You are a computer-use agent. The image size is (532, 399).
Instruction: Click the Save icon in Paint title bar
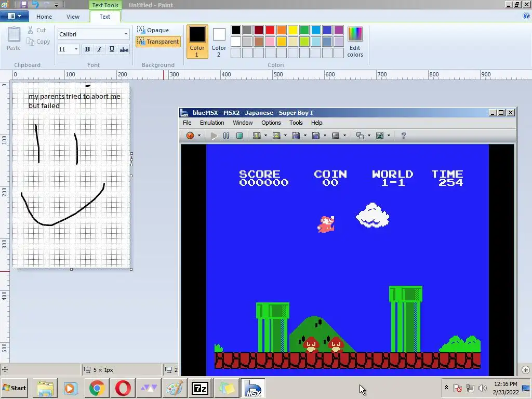(x=23, y=5)
